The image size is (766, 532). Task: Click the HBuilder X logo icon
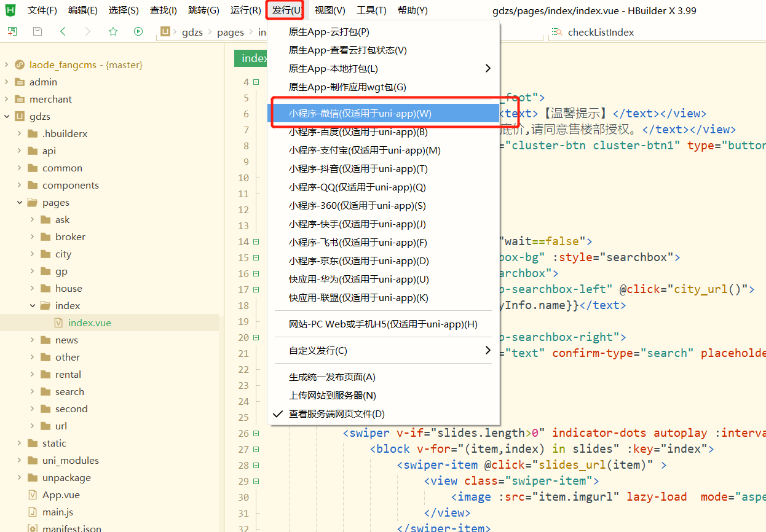click(x=10, y=10)
